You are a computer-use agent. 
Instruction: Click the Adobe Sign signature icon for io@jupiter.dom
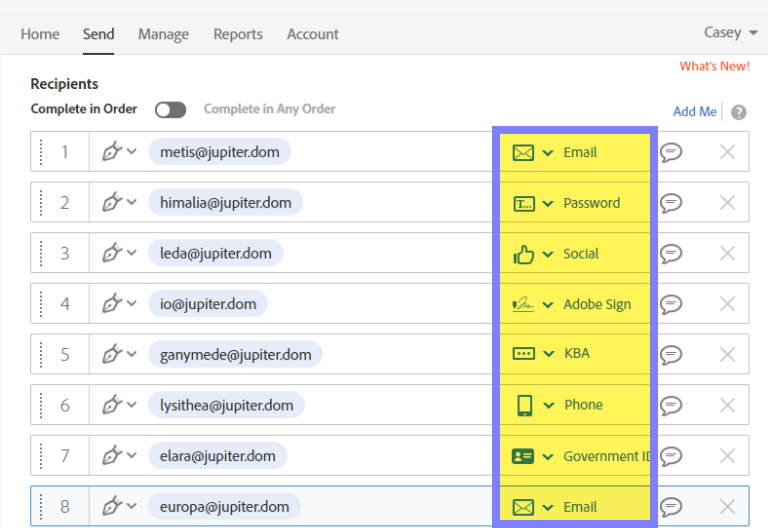523,304
